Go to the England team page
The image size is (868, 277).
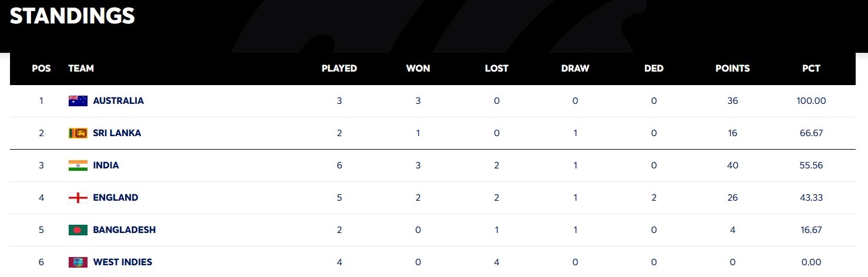click(115, 198)
